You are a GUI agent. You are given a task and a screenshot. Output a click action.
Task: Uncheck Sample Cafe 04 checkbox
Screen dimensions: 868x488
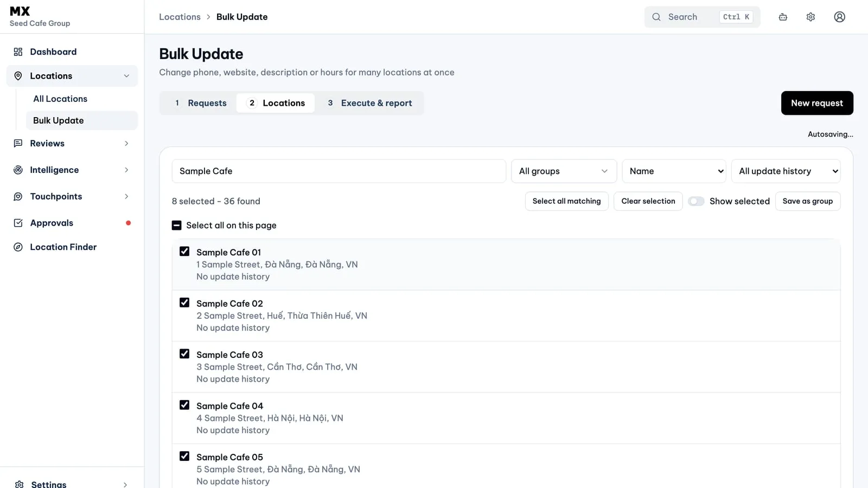tap(184, 405)
